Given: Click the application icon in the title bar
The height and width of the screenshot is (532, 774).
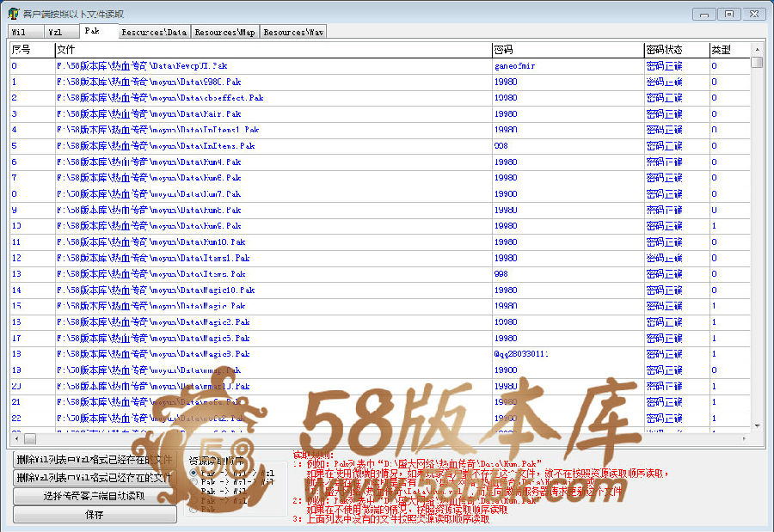Looking at the screenshot, I should [13, 14].
